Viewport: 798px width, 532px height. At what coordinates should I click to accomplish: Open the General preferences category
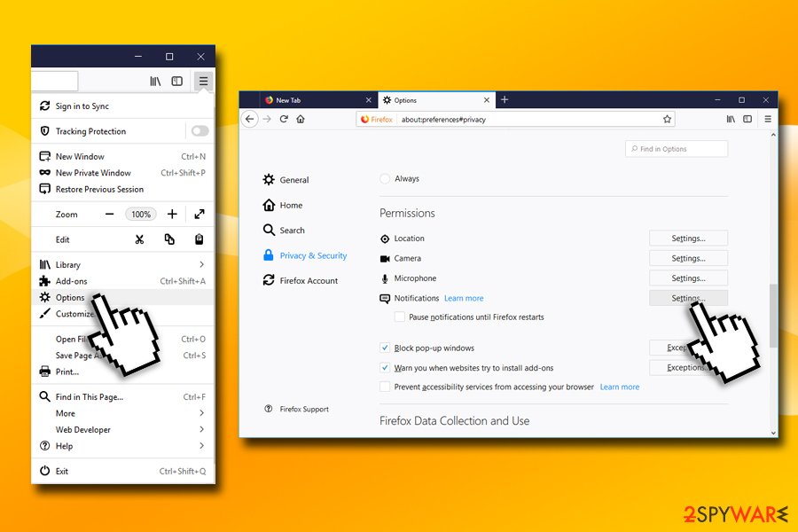pyautogui.click(x=286, y=180)
